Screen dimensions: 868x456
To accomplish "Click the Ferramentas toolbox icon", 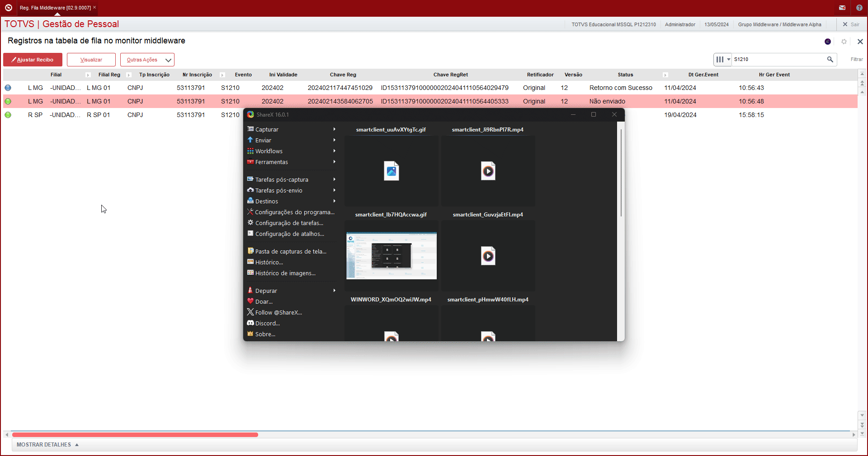I will [x=250, y=161].
